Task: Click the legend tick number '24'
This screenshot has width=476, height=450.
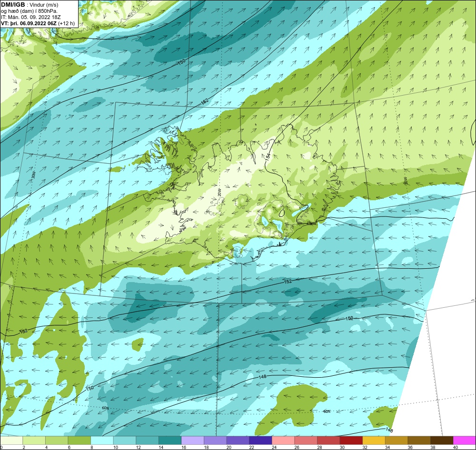Action: [x=274, y=447]
